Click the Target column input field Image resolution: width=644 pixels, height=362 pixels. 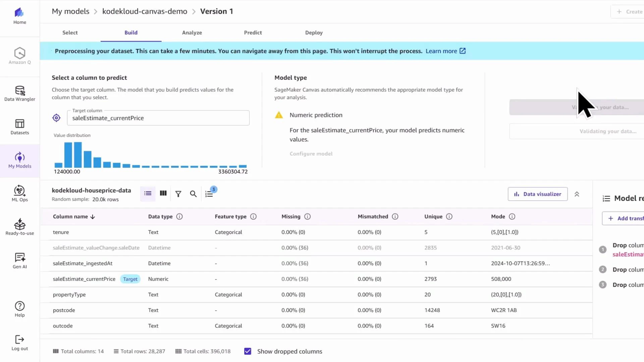pos(158,118)
